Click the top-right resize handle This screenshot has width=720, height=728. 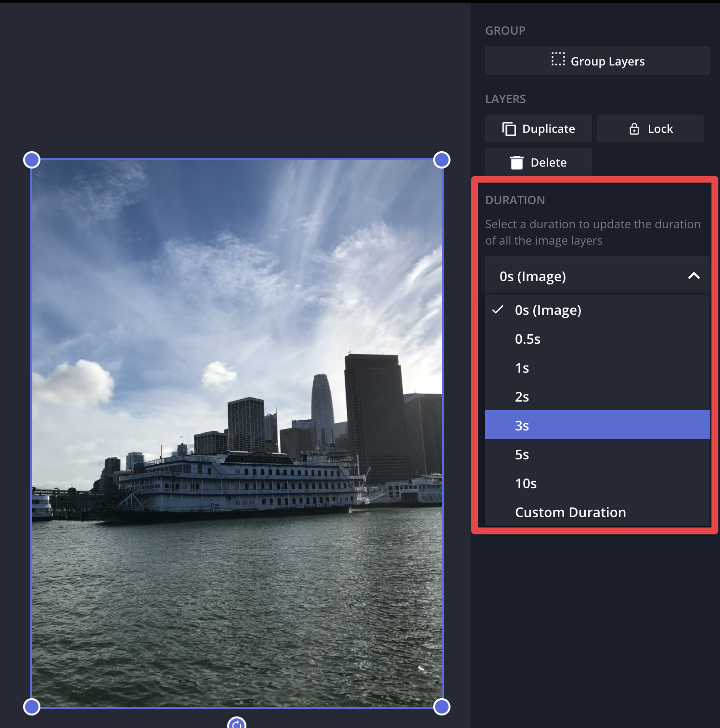[x=442, y=160]
